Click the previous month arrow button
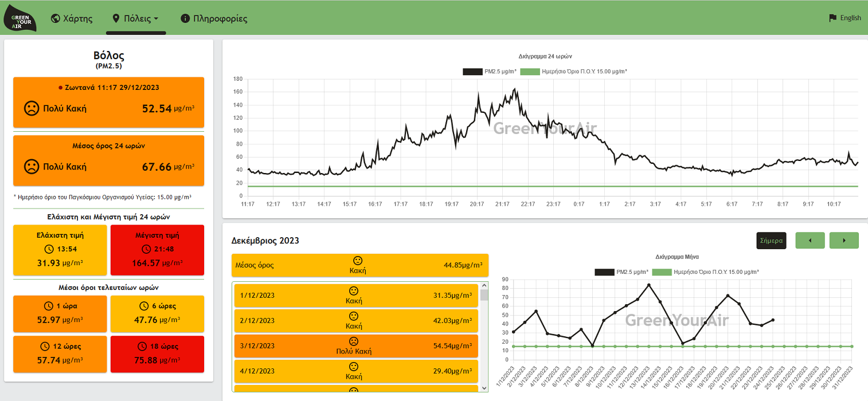This screenshot has height=401, width=868. tap(810, 241)
